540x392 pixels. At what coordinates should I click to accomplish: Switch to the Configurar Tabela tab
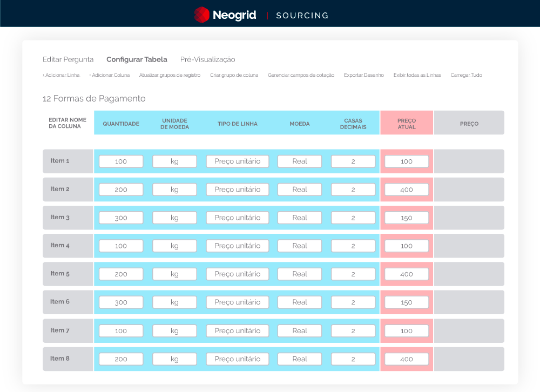(137, 59)
